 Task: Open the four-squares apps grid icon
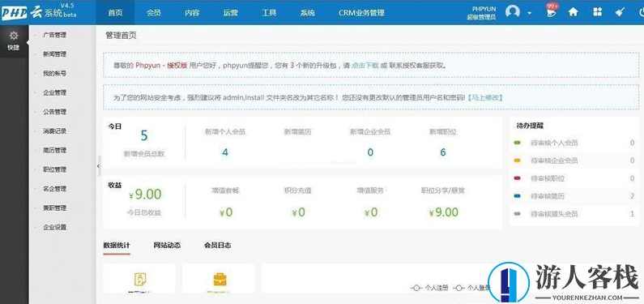[x=597, y=12]
